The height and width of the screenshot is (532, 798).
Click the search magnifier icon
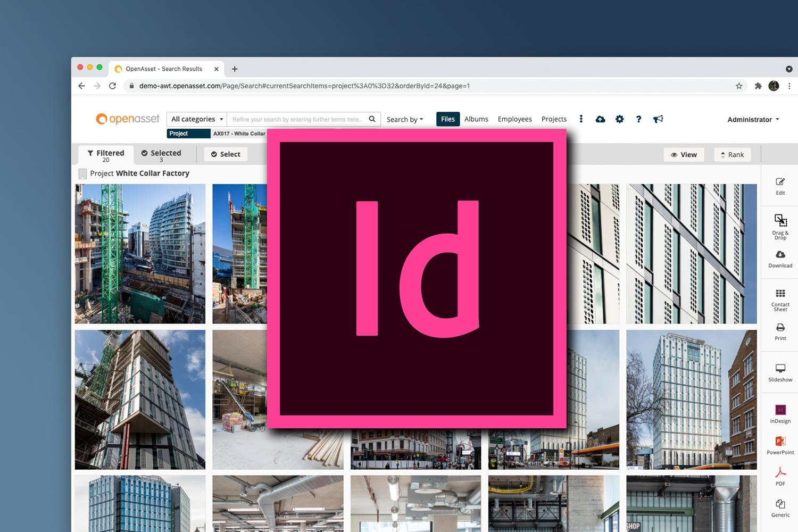coord(372,119)
